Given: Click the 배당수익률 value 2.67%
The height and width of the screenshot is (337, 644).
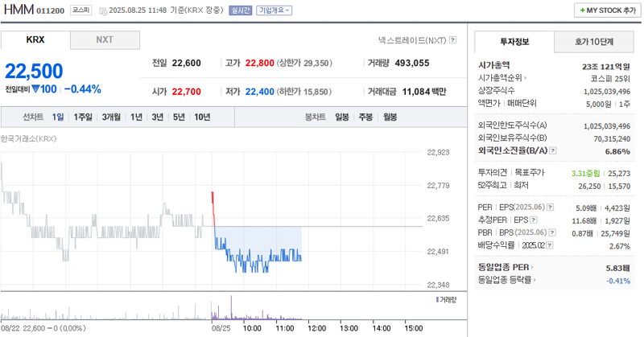Looking at the screenshot, I should tap(620, 246).
